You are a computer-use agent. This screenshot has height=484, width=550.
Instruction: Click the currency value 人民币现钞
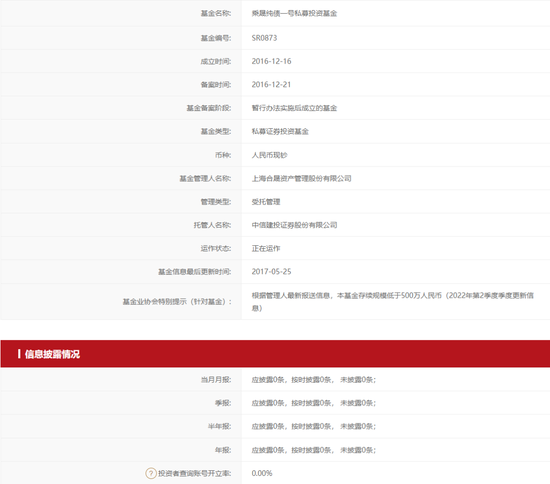click(269, 155)
